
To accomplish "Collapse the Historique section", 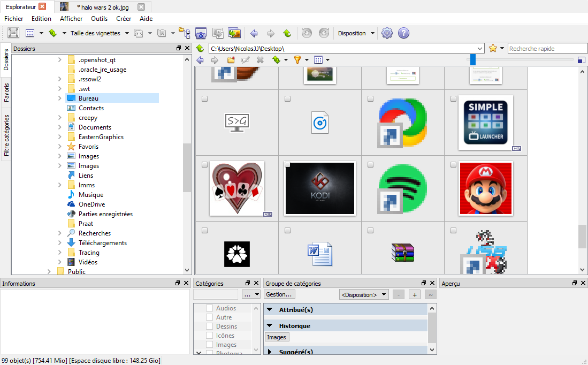I will point(269,325).
